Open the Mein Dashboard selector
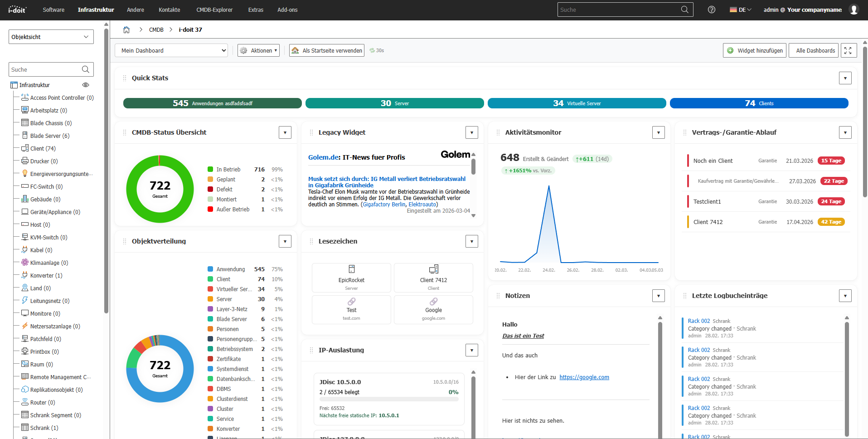Screen dimensions: 868x439 click(171, 50)
